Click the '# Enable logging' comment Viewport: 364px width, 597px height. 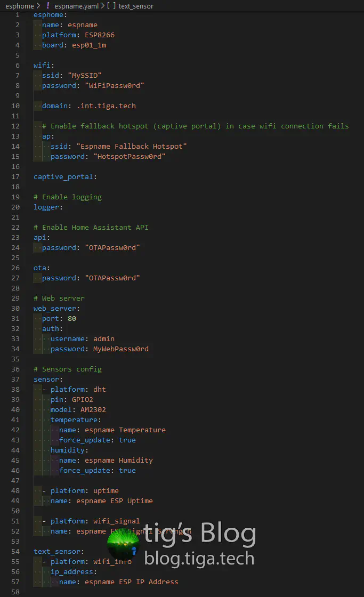coord(67,197)
